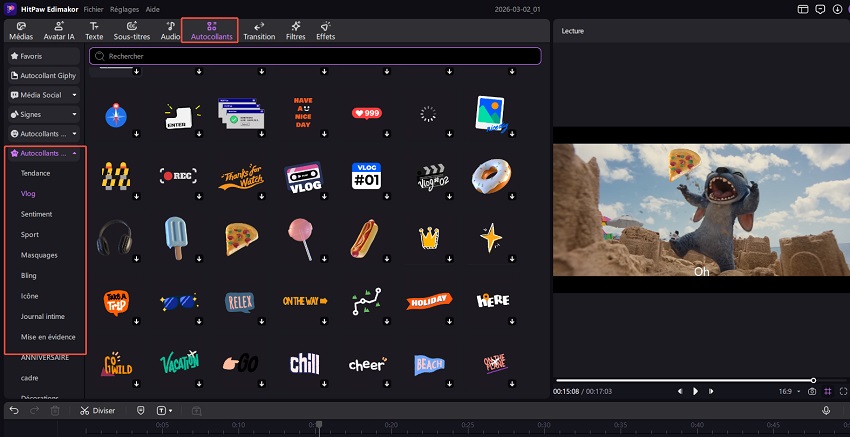The width and height of the screenshot is (850, 437).
Task: Click the Rechercher sticker search field
Action: 315,56
